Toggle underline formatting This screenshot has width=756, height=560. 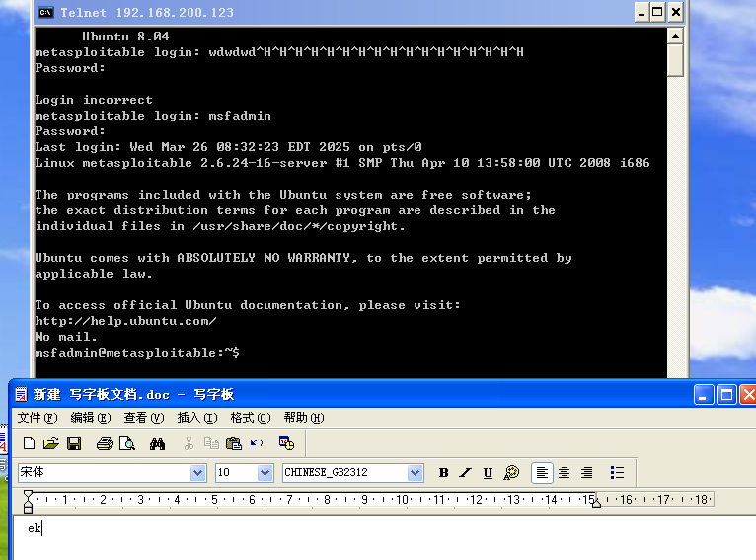pos(488,473)
